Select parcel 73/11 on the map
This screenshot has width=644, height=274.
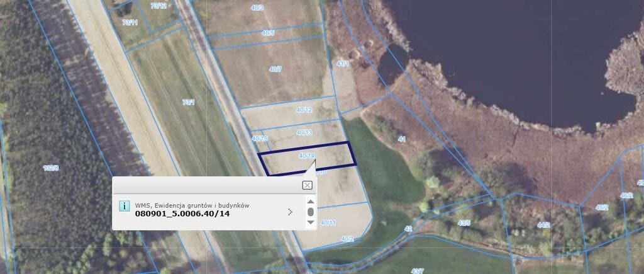pos(130,23)
